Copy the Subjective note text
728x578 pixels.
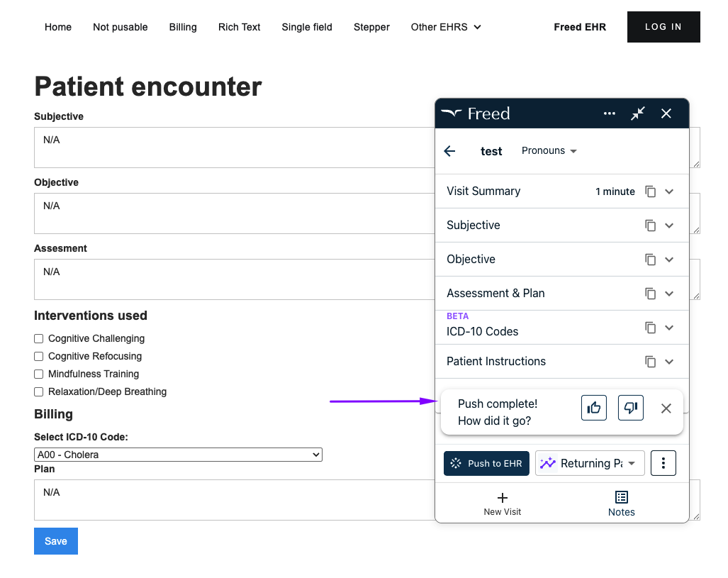click(650, 225)
